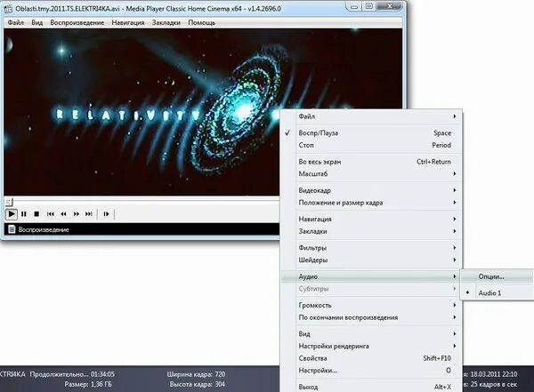Click the '25 кадров в сек' text
The image size is (534, 392).
[x=494, y=385]
